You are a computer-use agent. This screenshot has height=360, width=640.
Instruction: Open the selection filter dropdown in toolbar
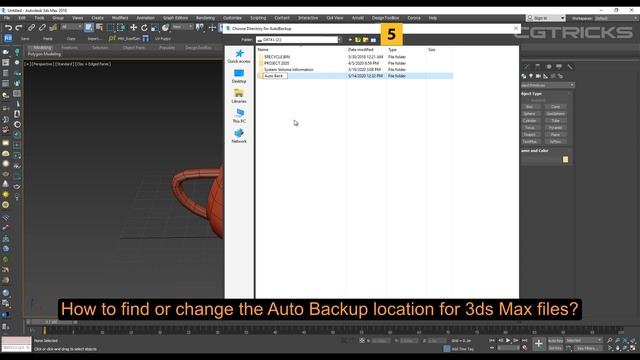click(x=71, y=27)
